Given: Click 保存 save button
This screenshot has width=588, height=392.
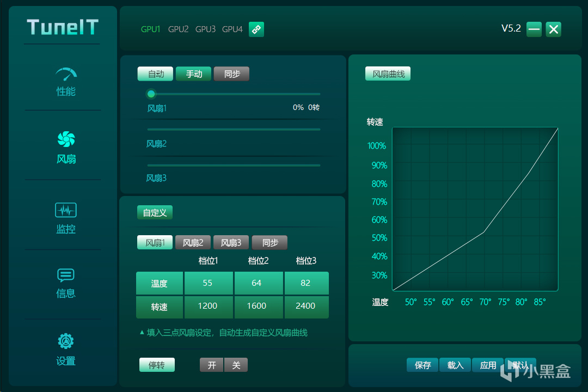Looking at the screenshot, I should [422, 365].
